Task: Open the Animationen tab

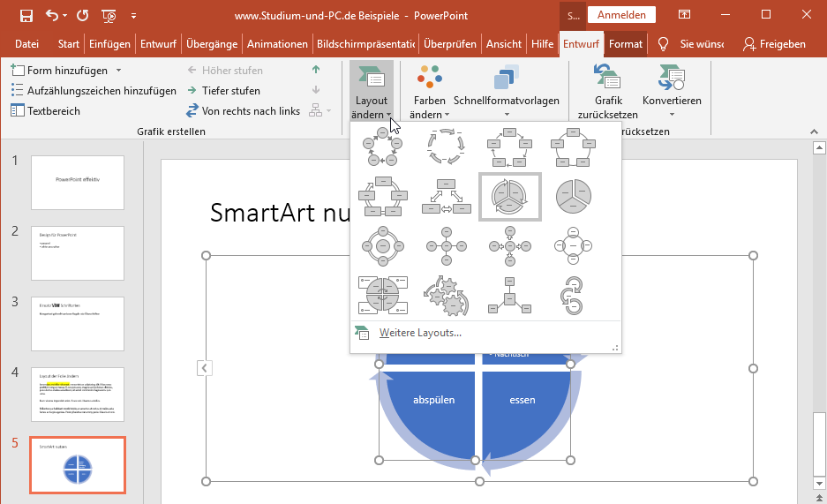Action: click(277, 44)
